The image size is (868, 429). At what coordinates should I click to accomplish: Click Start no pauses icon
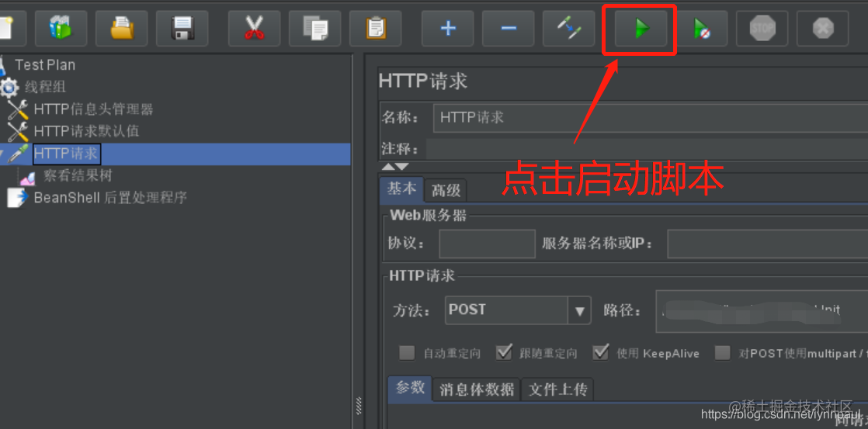pos(701,28)
